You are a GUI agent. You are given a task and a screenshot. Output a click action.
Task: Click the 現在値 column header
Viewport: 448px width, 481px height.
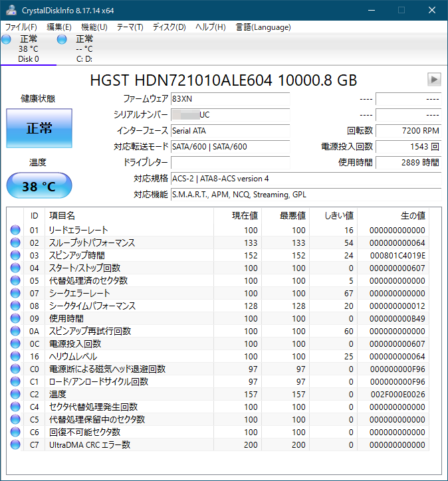(x=237, y=216)
